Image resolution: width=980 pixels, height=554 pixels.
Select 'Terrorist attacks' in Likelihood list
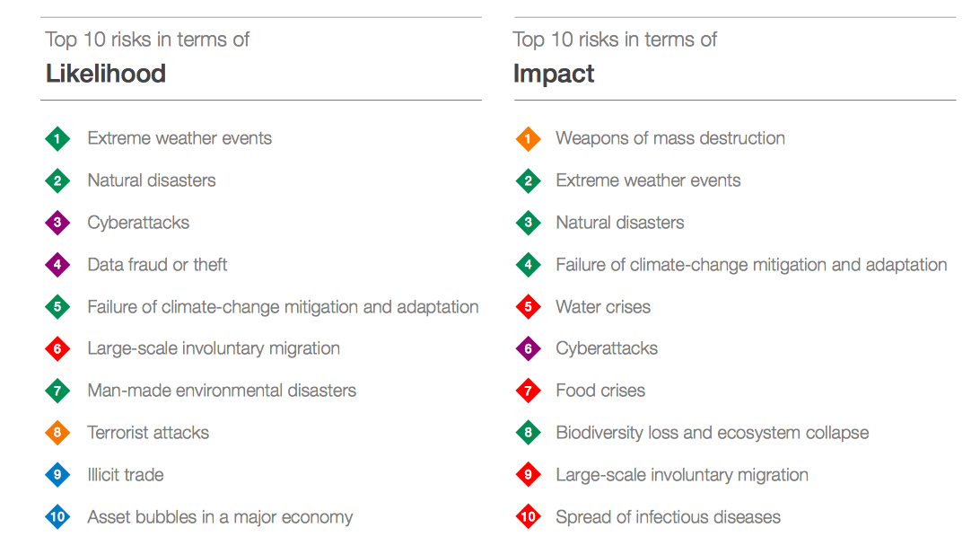coord(148,433)
